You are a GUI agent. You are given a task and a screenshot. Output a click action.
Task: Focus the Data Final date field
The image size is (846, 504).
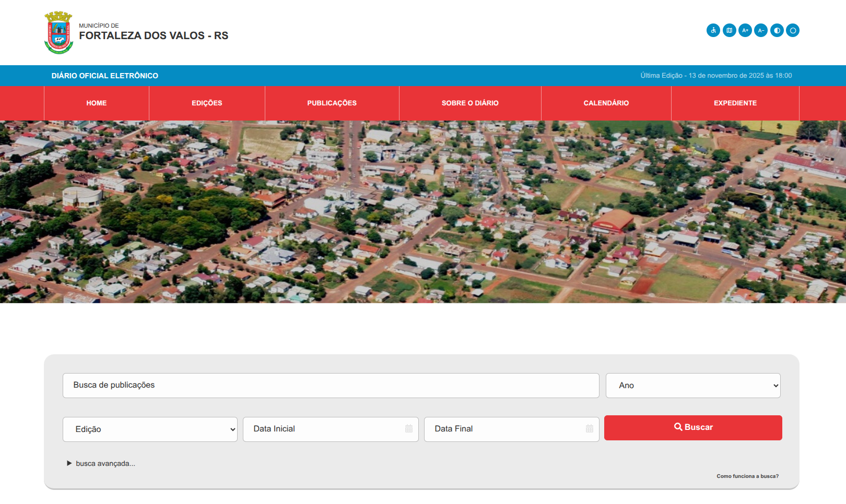tap(511, 429)
